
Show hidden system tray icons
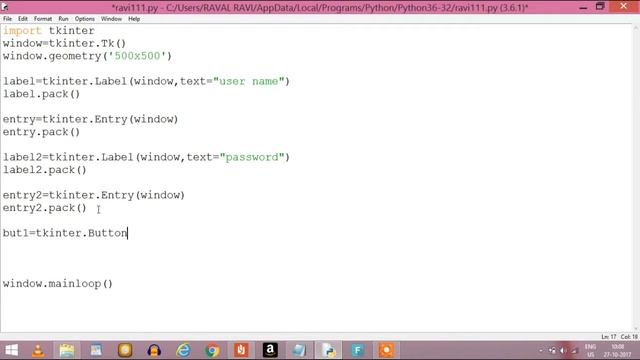point(541,350)
